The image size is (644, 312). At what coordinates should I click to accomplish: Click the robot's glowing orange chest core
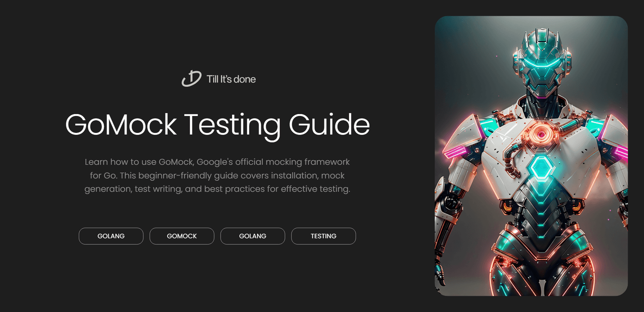[x=541, y=133]
